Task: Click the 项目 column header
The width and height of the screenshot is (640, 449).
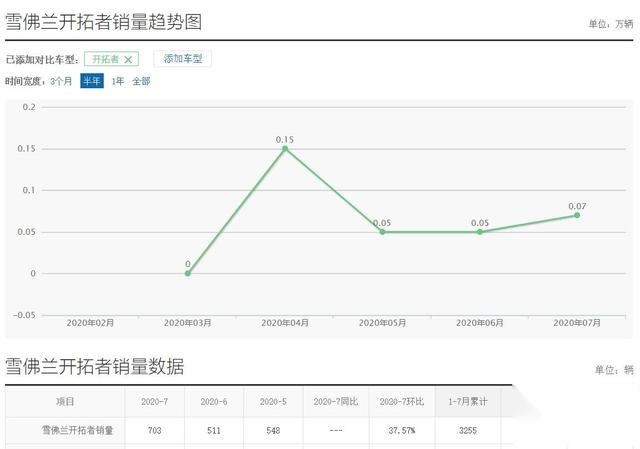Action: (65, 402)
